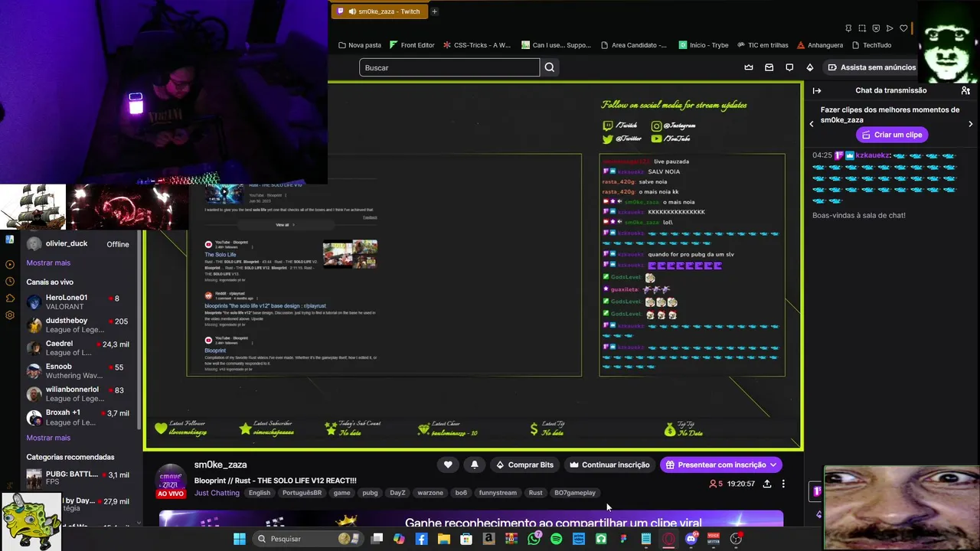This screenshot has width=980, height=551.
Task: Open the sidebar extensions puzzle icon
Action: point(10,298)
